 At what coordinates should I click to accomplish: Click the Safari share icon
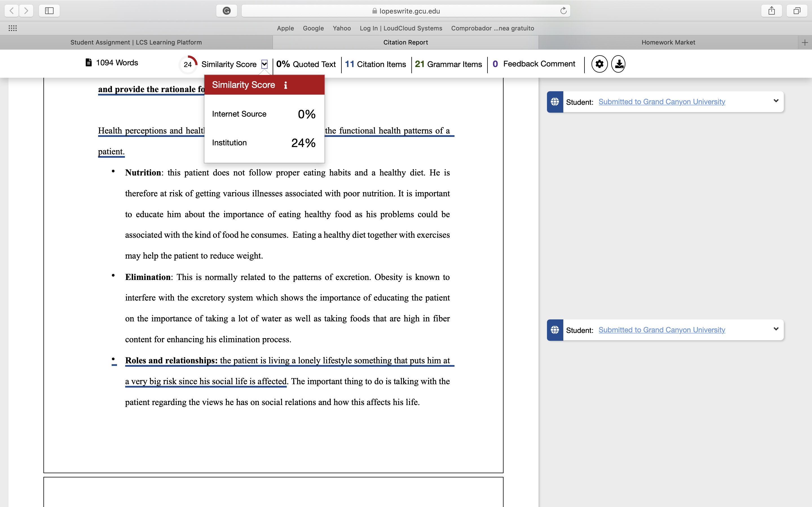point(772,11)
